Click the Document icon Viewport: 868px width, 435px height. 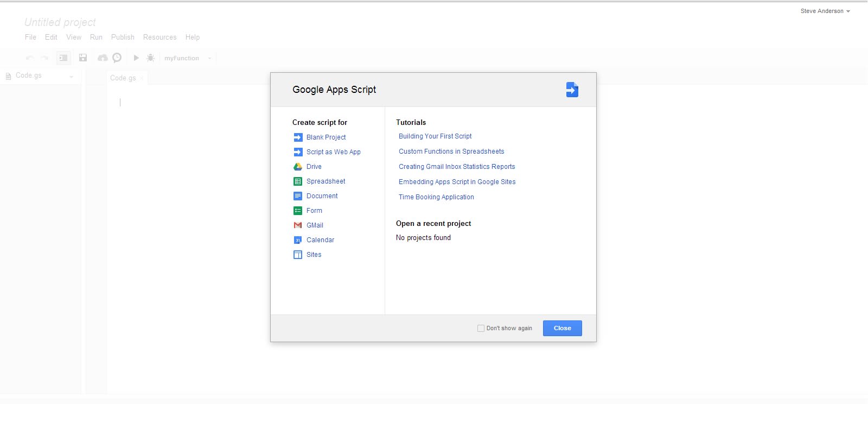pos(298,196)
